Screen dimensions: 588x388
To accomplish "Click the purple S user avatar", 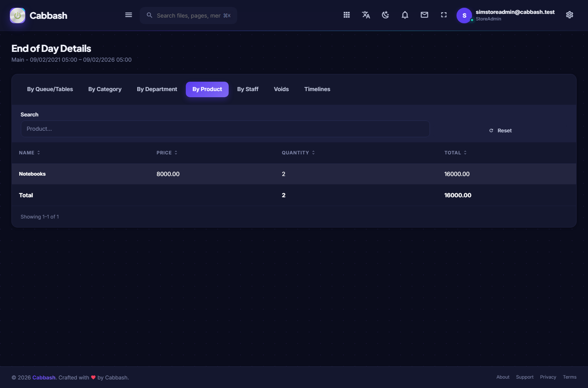I will [x=464, y=16].
